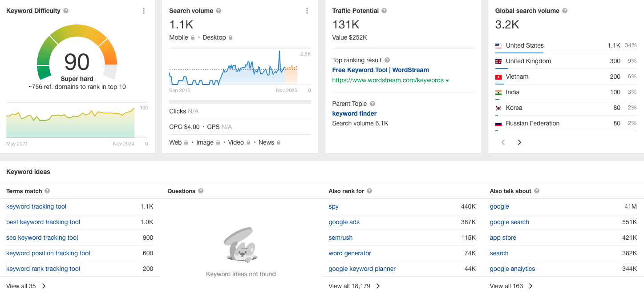
Task: Click the United States flag icon
Action: click(498, 45)
